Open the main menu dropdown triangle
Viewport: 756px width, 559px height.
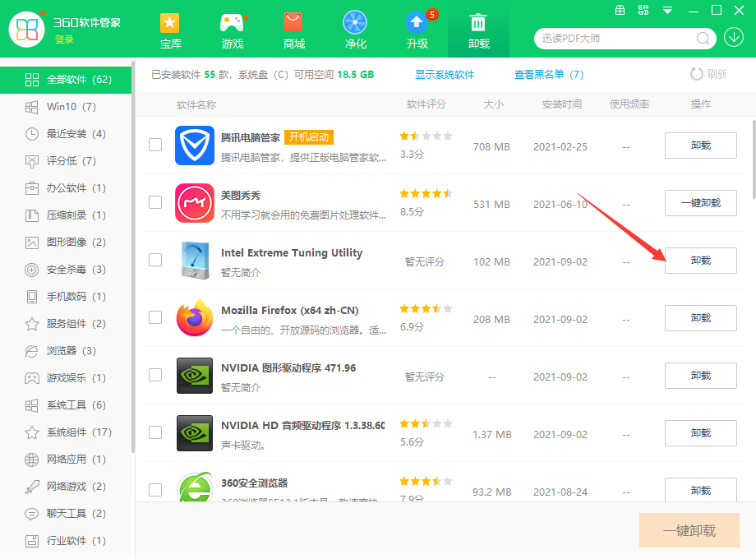tap(668, 11)
